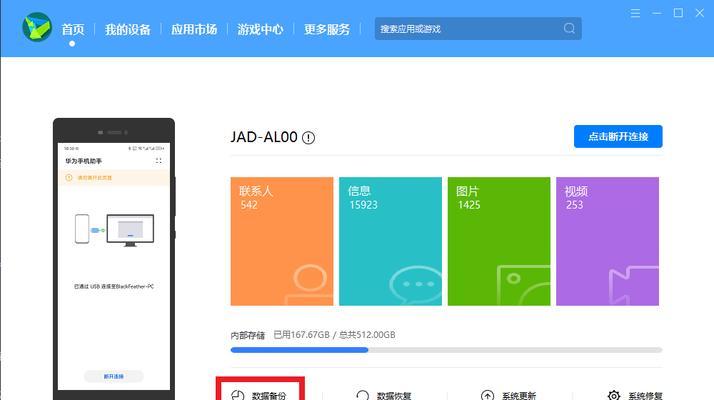
Task: Open the 视频 253 purple tile
Action: 607,241
